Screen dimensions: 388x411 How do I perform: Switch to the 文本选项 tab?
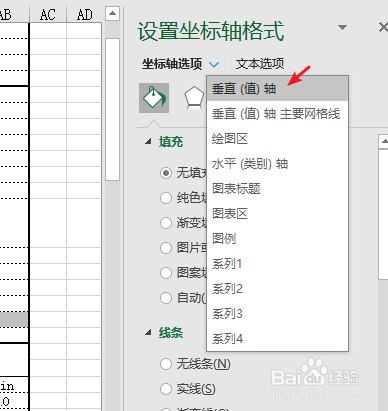260,64
